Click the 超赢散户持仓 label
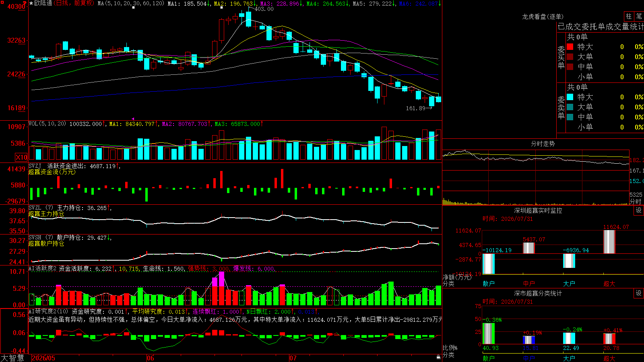 (46, 243)
